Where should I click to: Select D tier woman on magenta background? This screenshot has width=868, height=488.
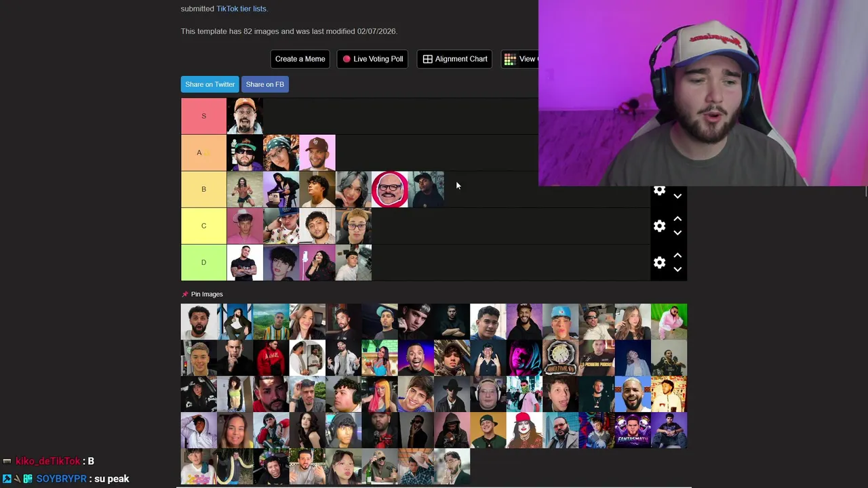click(317, 262)
